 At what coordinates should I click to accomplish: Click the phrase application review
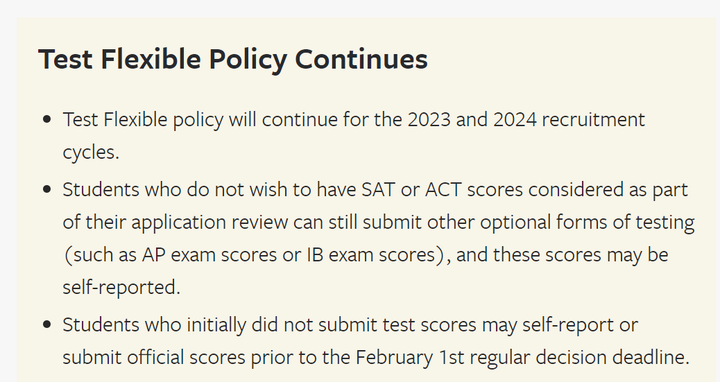point(210,223)
